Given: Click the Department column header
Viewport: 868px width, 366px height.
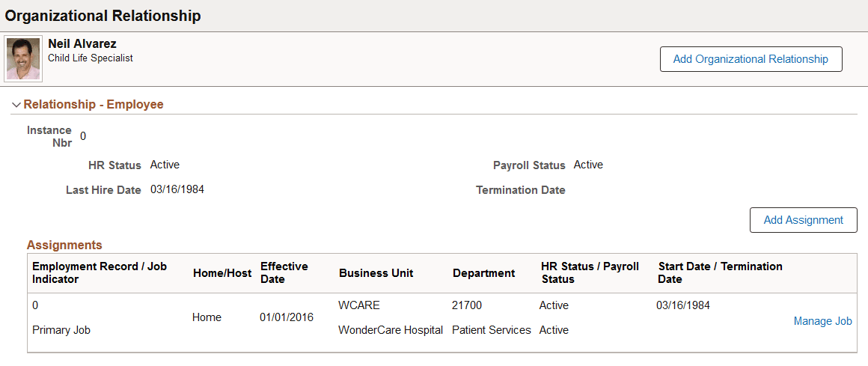Looking at the screenshot, I should pos(484,273).
